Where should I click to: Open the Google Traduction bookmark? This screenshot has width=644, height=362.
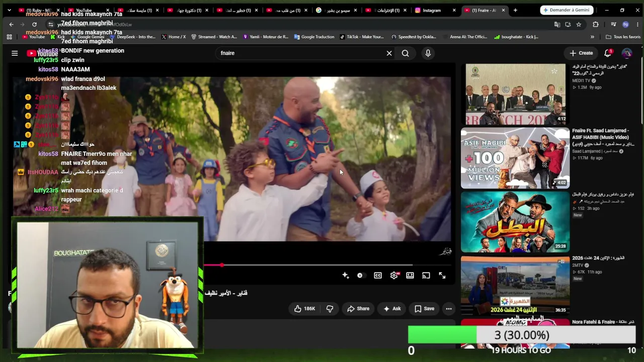point(314,37)
